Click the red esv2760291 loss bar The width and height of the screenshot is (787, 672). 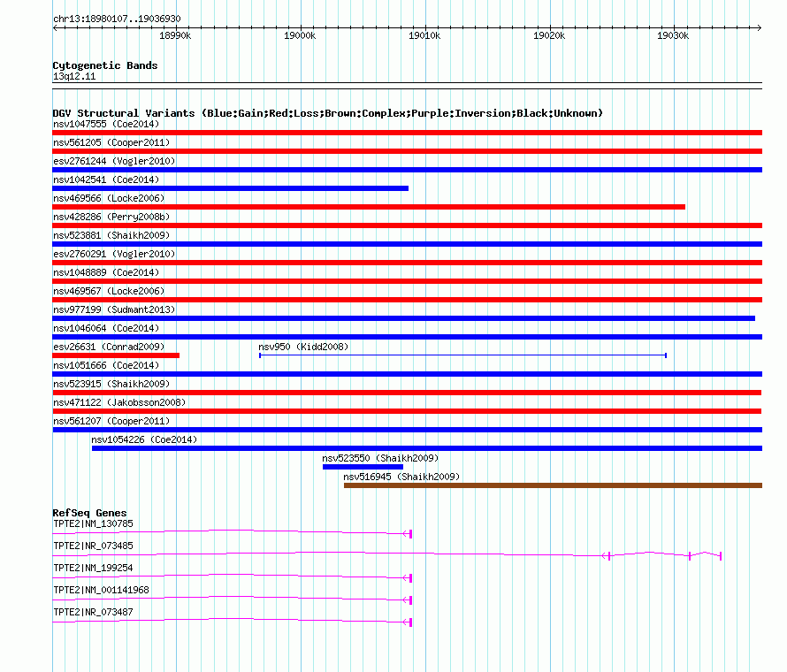[x=407, y=263]
